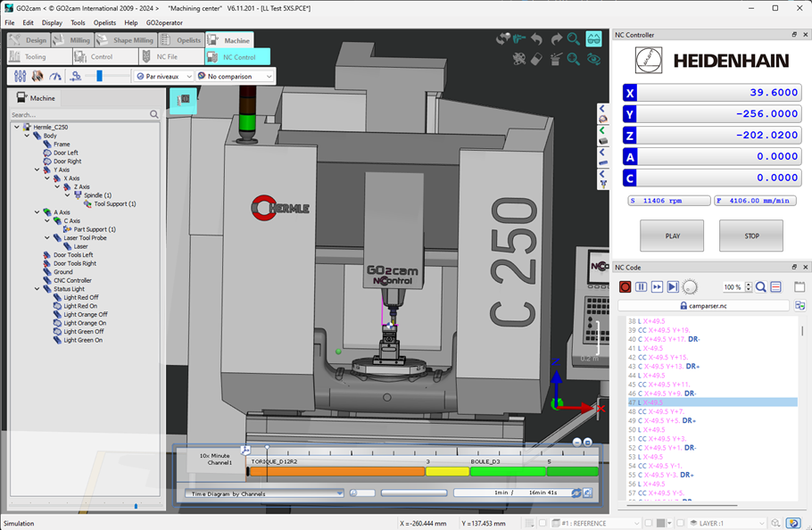Open the NC File sub-tab
Viewport: 812px width, 530px height.
pos(171,57)
